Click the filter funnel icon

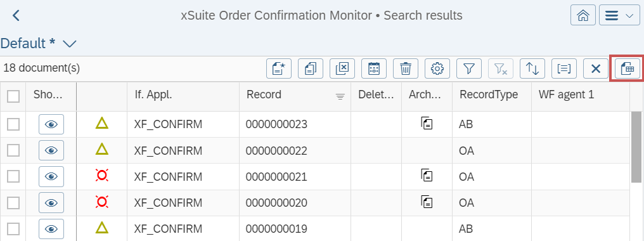pyautogui.click(x=469, y=68)
